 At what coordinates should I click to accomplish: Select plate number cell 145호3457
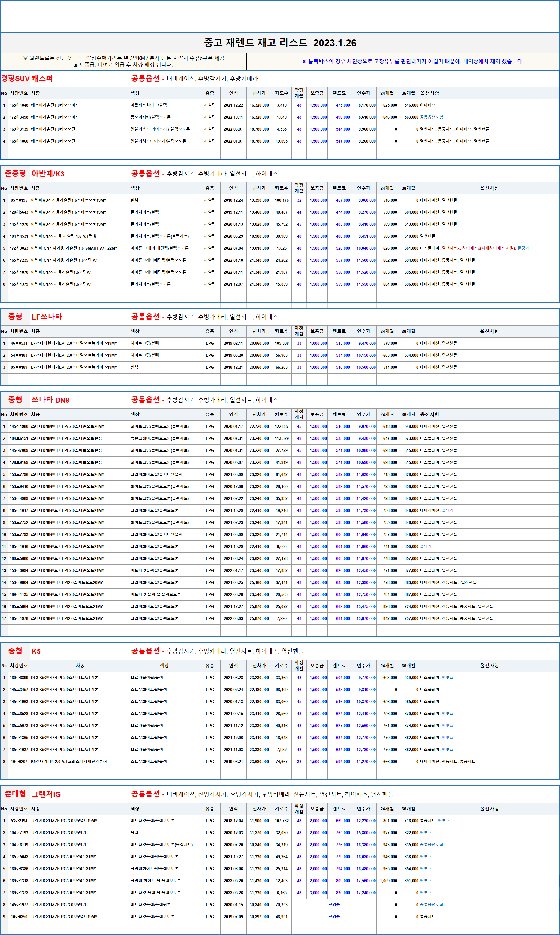coord(19,690)
